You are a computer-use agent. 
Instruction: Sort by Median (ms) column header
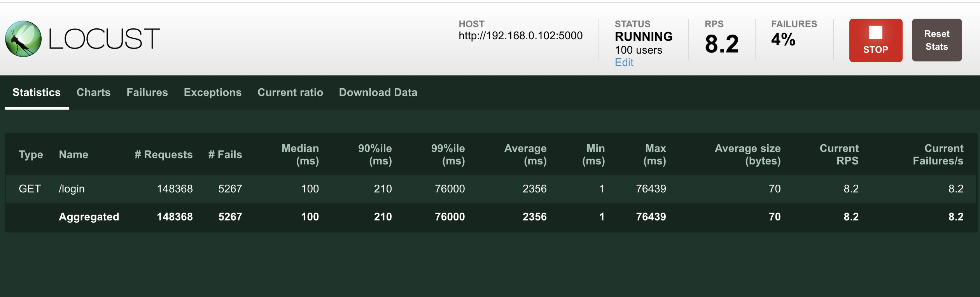[300, 155]
